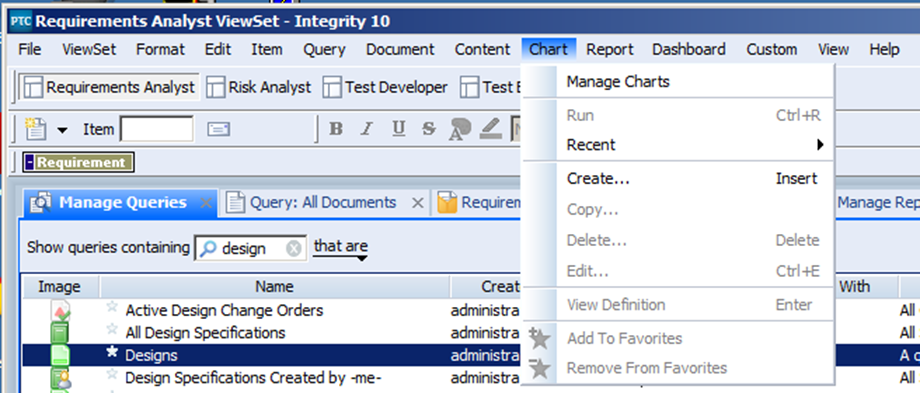Click the text color paint icon
920x393 pixels.
click(x=460, y=129)
